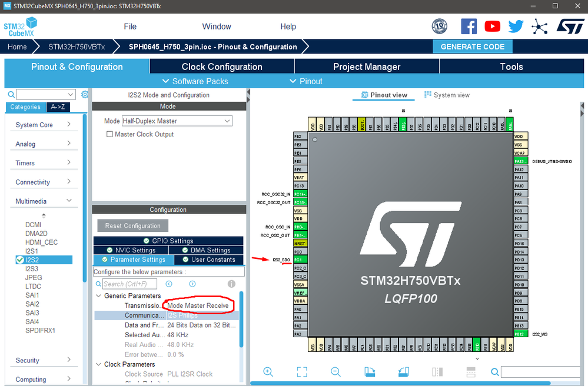Viewport: 588px width, 389px height.
Task: Go to Home breadcrumb
Action: (x=17, y=46)
